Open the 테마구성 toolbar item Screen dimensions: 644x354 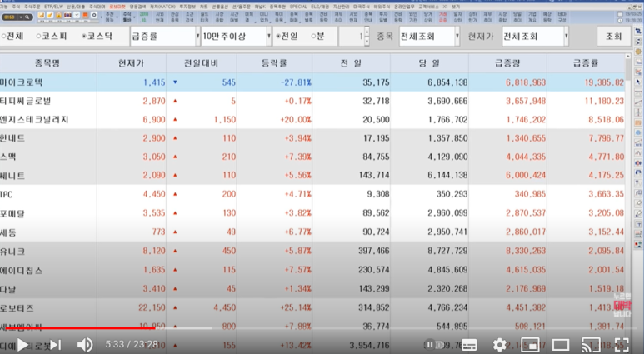[562, 17]
